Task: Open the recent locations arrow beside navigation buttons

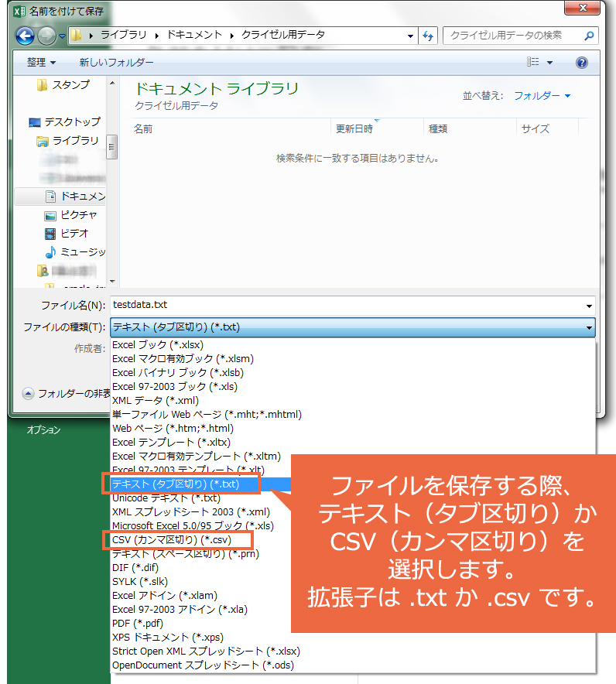Action: tap(62, 36)
